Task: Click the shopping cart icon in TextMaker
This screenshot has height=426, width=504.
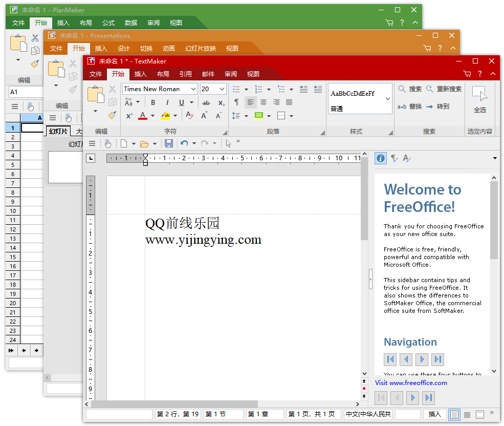Action: tap(467, 74)
